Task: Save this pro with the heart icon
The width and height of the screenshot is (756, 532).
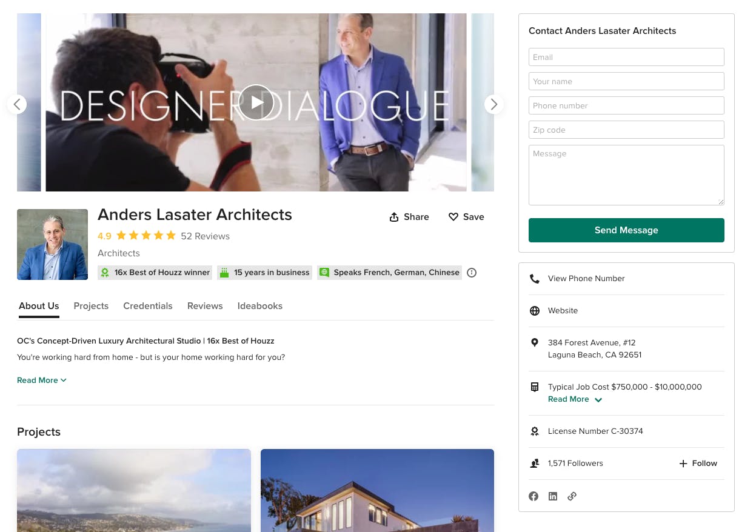Action: tap(466, 217)
